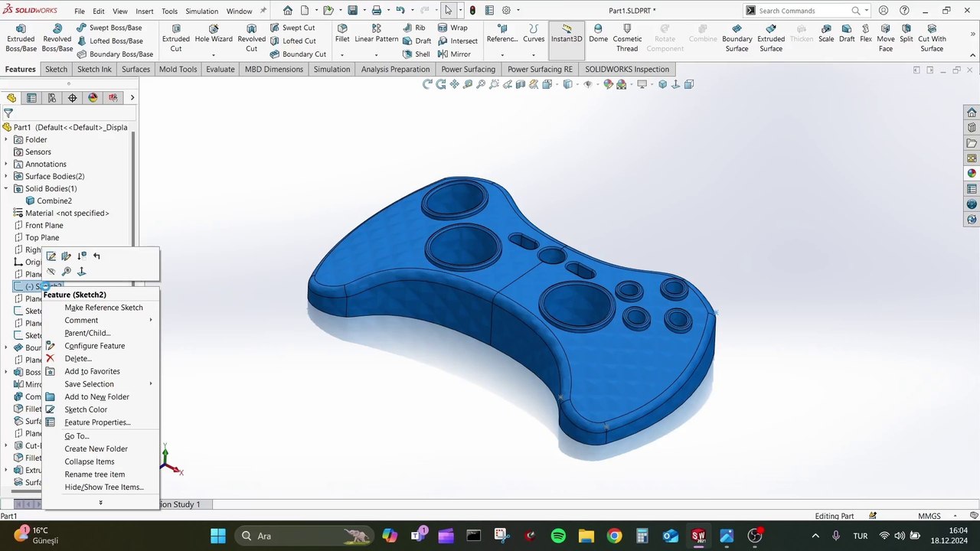Open the Surfaces tab
The height and width of the screenshot is (551, 980).
point(136,69)
